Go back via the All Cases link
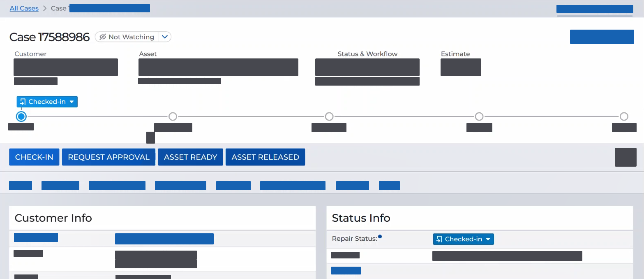Viewport: 644px width, 279px height. click(24, 8)
